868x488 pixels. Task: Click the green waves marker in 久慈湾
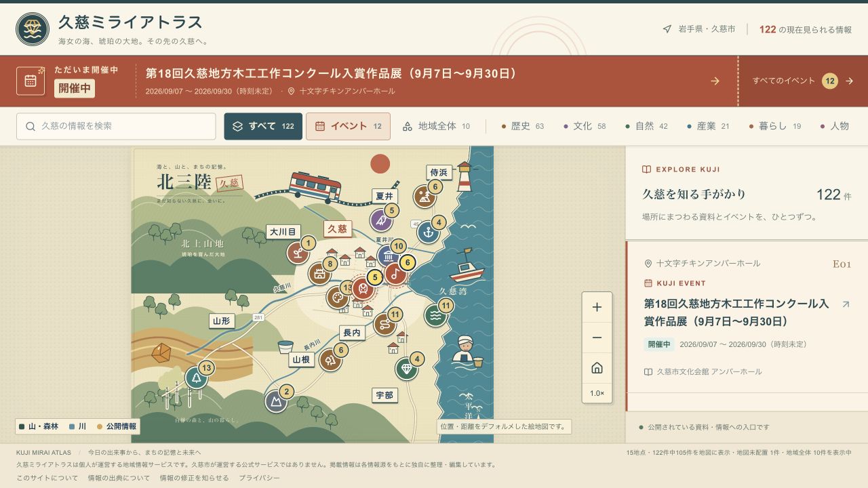click(x=435, y=315)
